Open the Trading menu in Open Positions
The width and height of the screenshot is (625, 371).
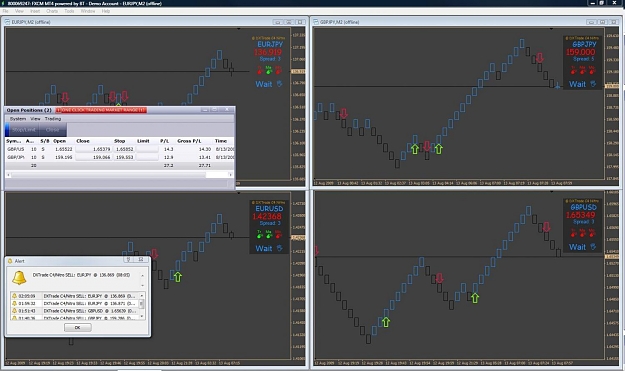click(x=53, y=119)
